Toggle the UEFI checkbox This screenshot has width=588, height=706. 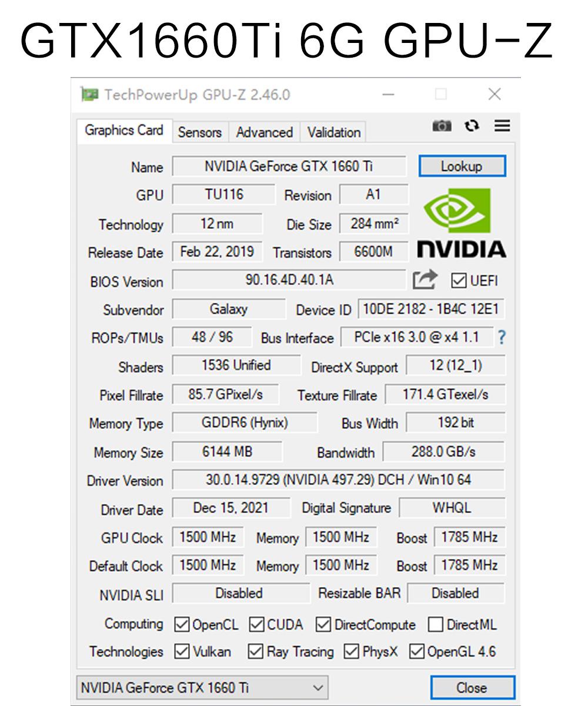(459, 281)
